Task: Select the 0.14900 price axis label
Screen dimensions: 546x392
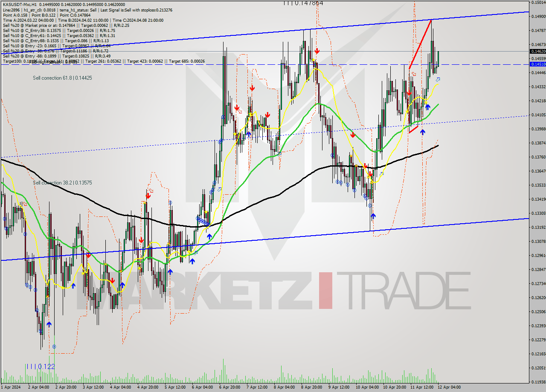Action: pyautogui.click(x=539, y=17)
